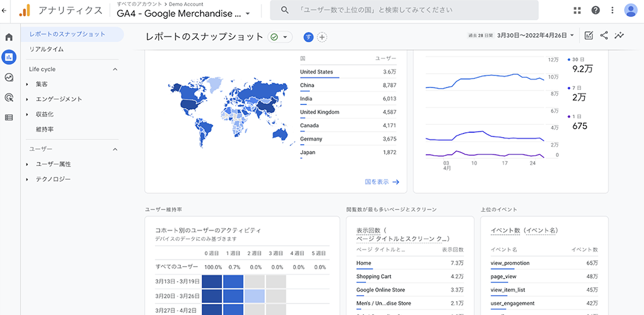Image resolution: width=644 pixels, height=315 pixels.
Task: Click the Shopping Cart page row
Action: tap(410, 277)
